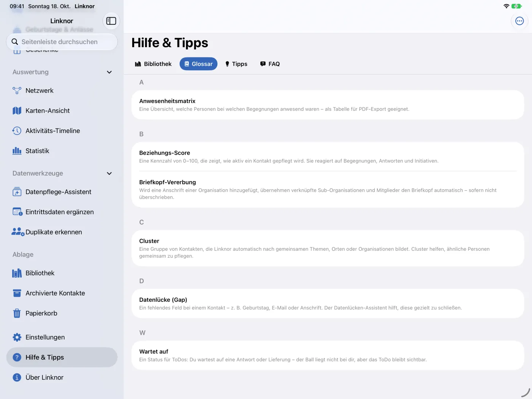This screenshot has height=399, width=532.
Task: Click the Über Linknor info icon
Action: (17, 378)
